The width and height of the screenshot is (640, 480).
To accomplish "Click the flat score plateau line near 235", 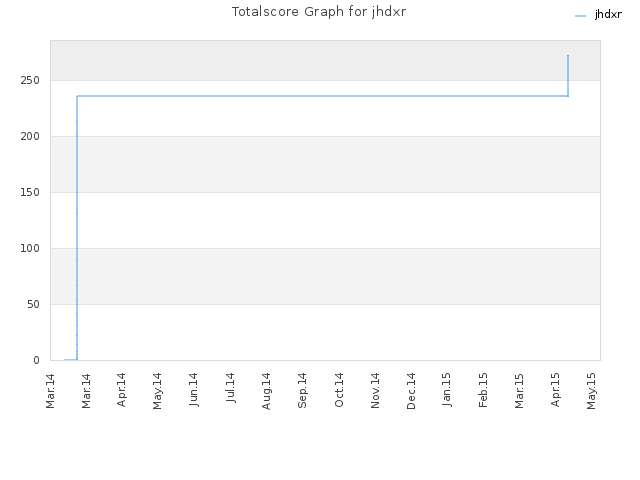I will coord(322,96).
